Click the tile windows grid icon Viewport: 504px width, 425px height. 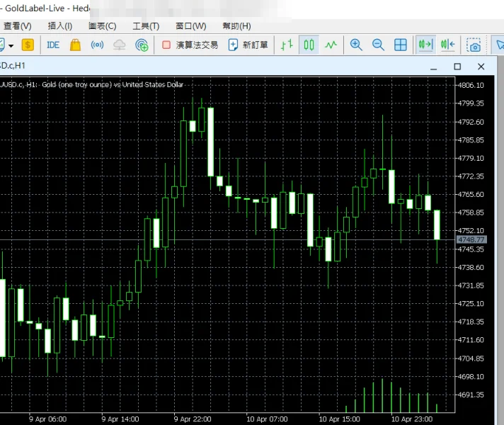coord(400,45)
